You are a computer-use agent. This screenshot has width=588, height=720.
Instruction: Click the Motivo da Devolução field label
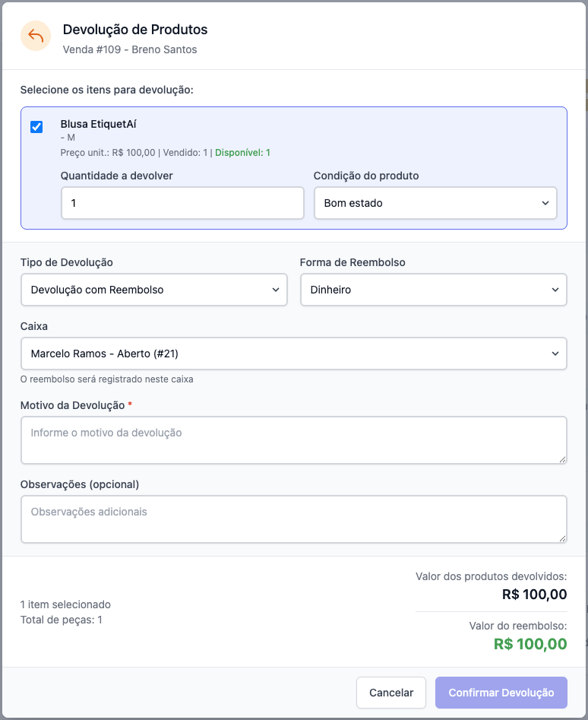[x=72, y=405]
